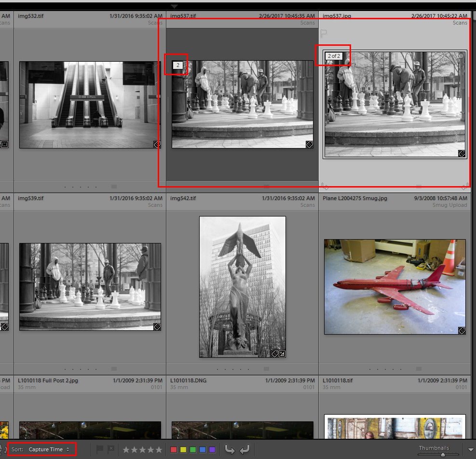
Task: Rotate img537.jpg right from its cell arrow
Action: tap(464, 186)
